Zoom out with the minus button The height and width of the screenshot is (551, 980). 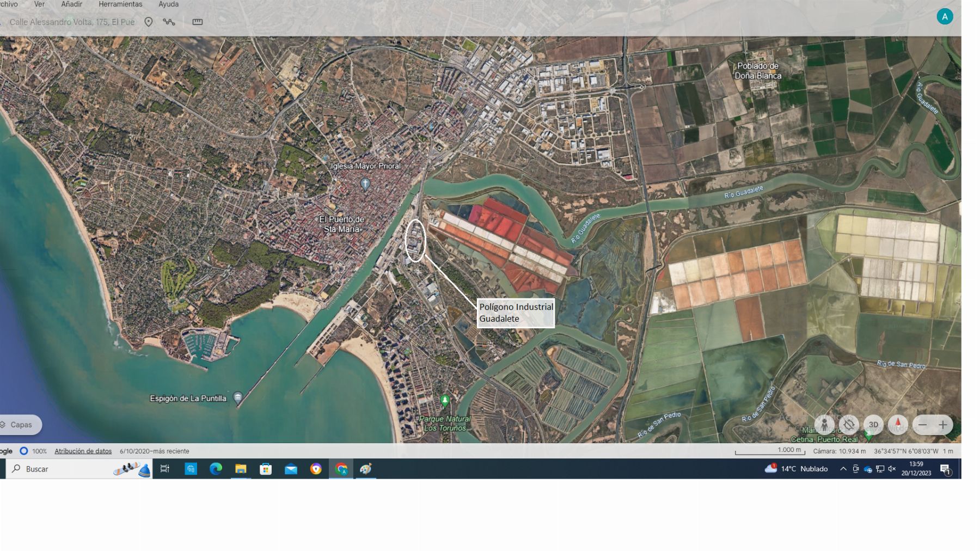click(x=922, y=425)
